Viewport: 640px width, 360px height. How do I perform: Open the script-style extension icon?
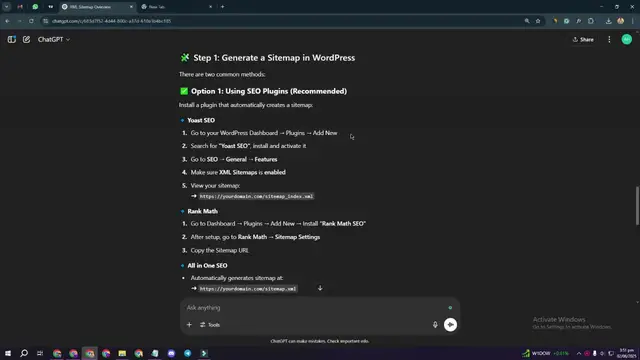579,21
